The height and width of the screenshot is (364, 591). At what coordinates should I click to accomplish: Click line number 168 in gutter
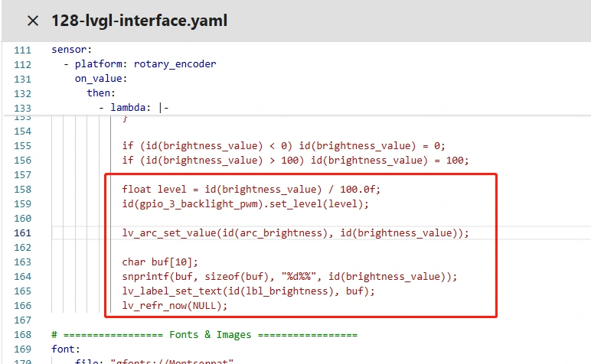(22, 335)
